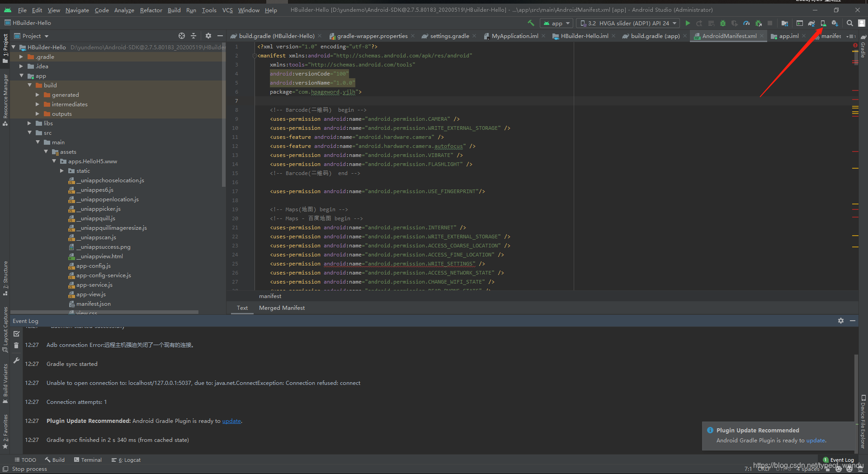Open the Navigate menu

point(77,10)
